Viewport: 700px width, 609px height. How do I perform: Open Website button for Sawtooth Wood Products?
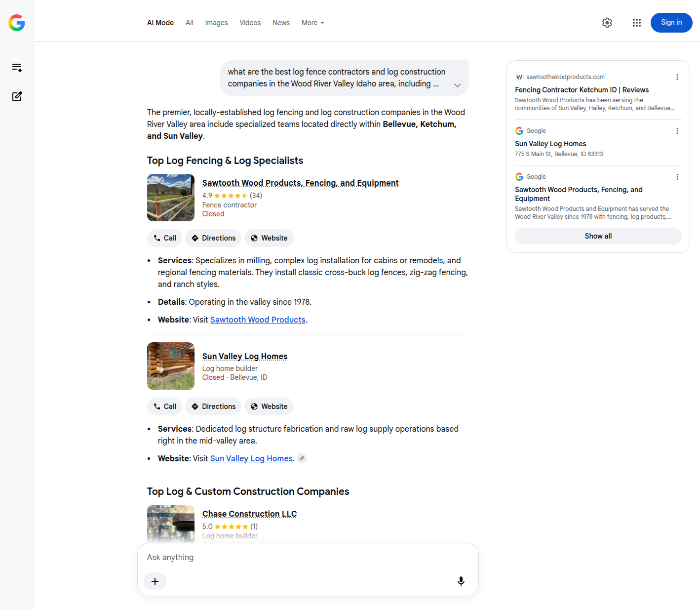coord(269,238)
